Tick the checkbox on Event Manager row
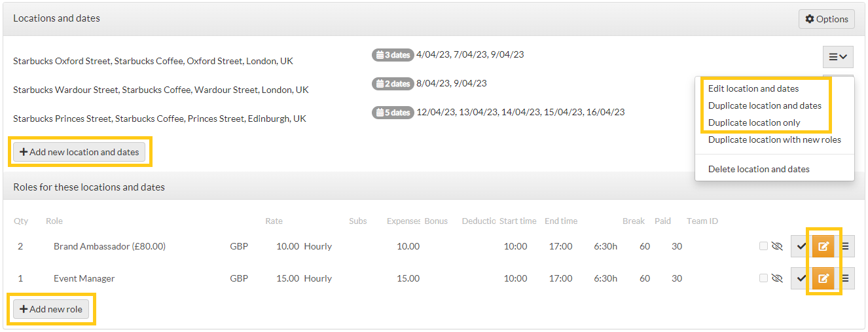Image resolution: width=868 pixels, height=332 pixels. coord(763,278)
